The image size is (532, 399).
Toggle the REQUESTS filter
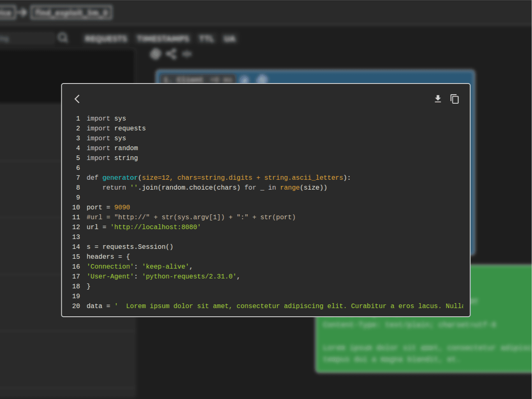[106, 39]
